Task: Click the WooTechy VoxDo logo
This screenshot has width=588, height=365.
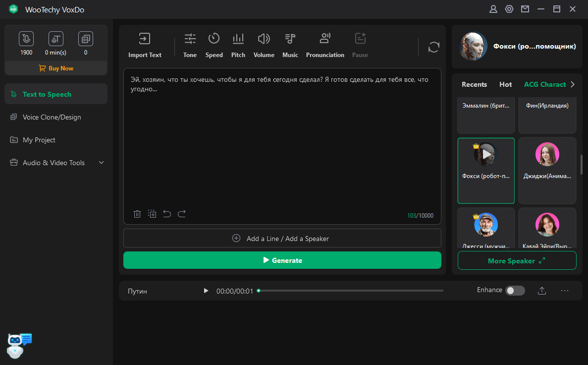Action: pyautogui.click(x=13, y=9)
